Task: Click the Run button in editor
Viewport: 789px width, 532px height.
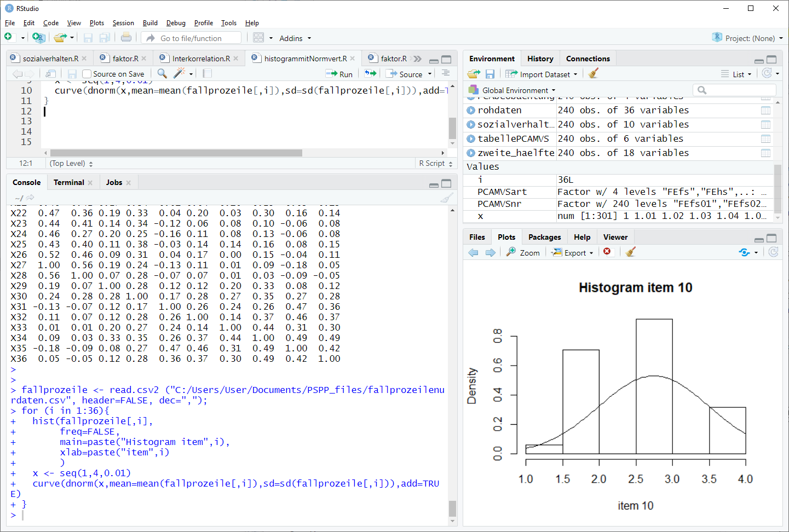Action: [x=339, y=74]
